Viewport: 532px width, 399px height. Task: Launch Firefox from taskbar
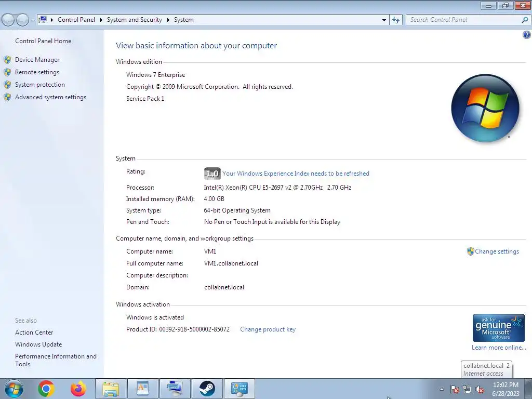click(x=78, y=389)
